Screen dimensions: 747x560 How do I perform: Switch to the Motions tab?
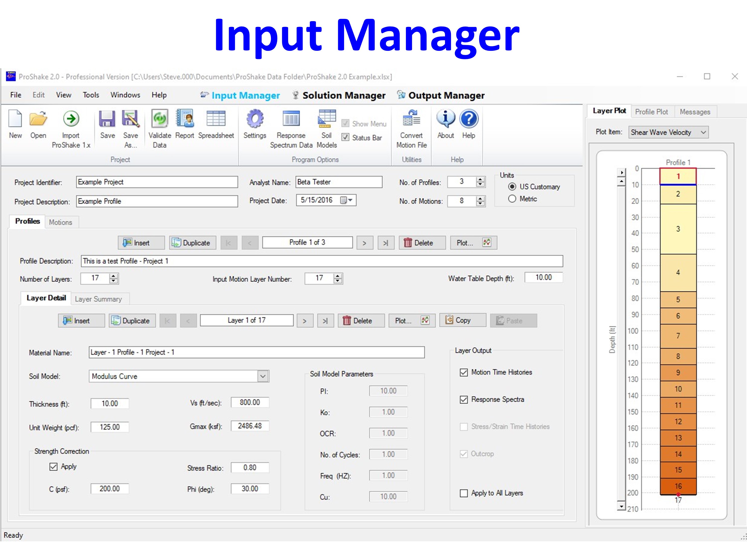coord(61,222)
